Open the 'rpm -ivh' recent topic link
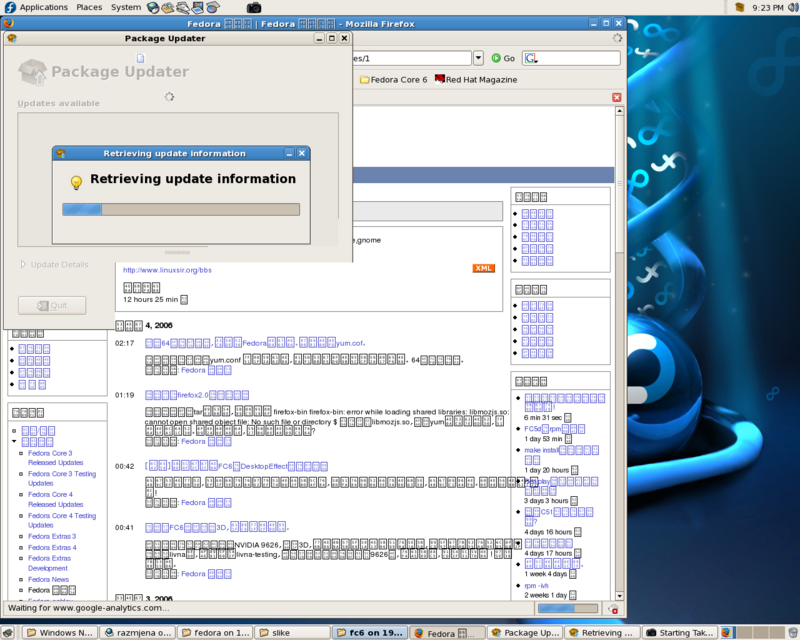The height and width of the screenshot is (640, 800). (x=536, y=585)
